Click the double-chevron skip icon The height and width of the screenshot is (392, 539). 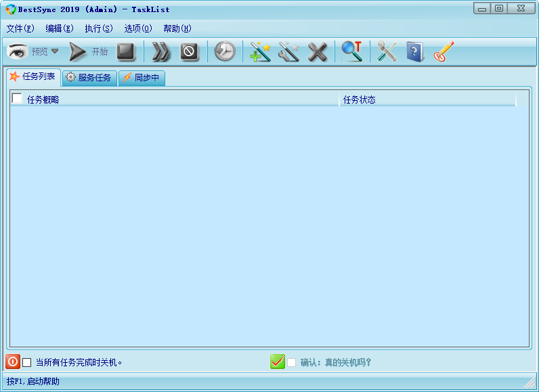coord(161,52)
